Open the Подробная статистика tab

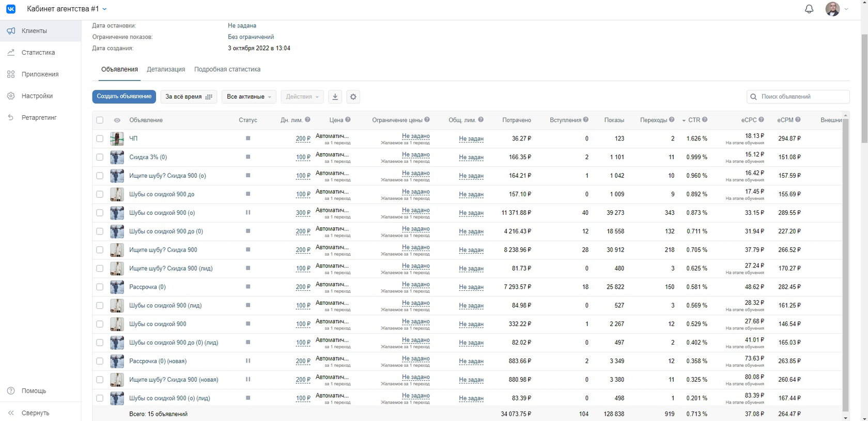pyautogui.click(x=227, y=69)
